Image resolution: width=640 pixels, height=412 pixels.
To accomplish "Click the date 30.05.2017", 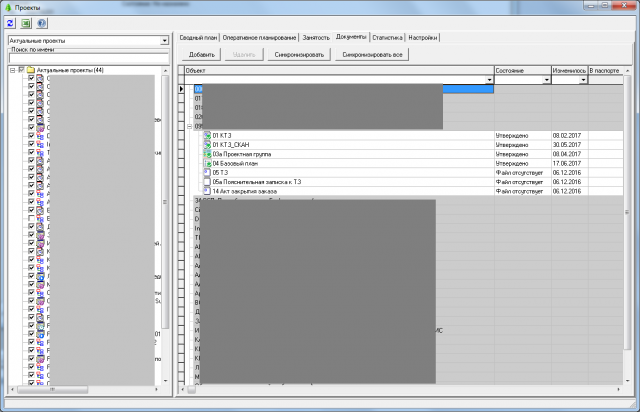I will point(567,145).
